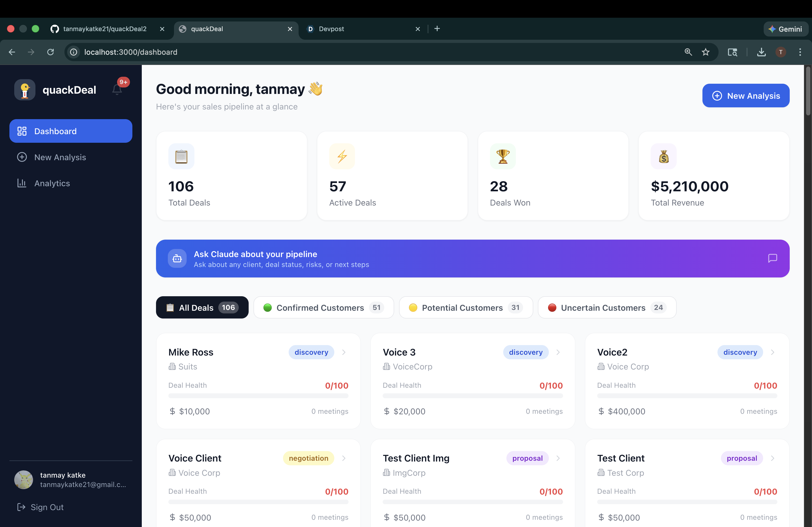This screenshot has width=812, height=527.
Task: Open Analytics in the sidebar
Action: coord(52,183)
